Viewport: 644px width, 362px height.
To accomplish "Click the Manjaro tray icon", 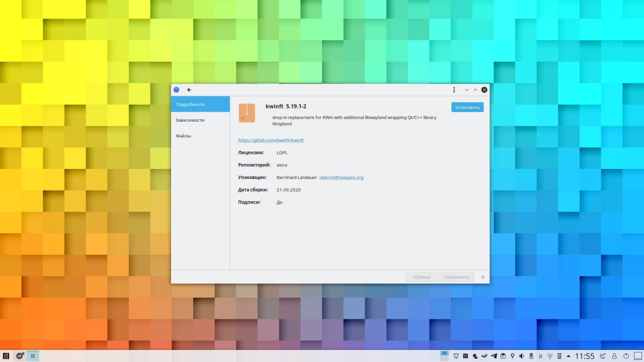I will [465, 356].
